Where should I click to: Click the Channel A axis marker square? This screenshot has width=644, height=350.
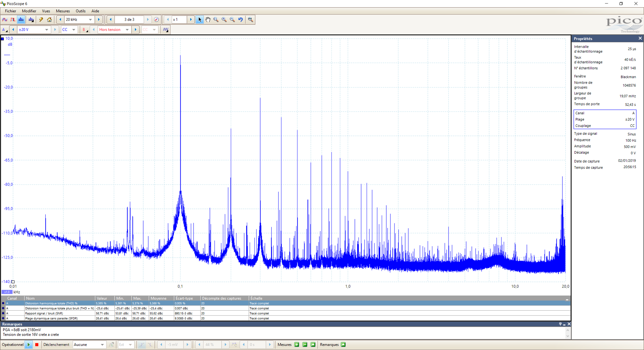2,39
